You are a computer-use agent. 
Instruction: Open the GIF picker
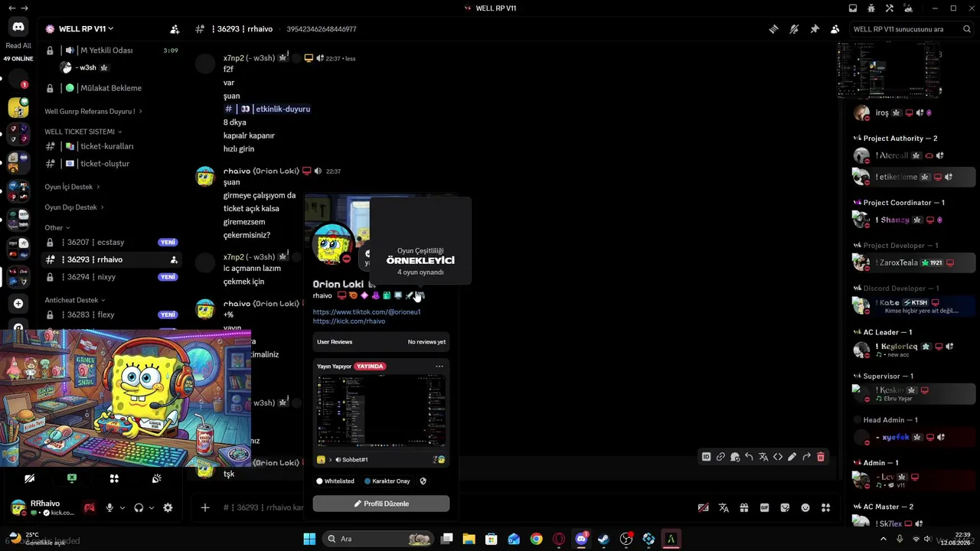[764, 507]
